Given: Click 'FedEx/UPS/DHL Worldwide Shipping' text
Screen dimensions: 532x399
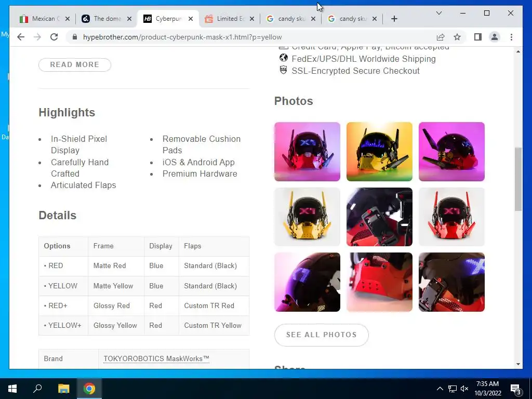Looking at the screenshot, I should coord(364,59).
